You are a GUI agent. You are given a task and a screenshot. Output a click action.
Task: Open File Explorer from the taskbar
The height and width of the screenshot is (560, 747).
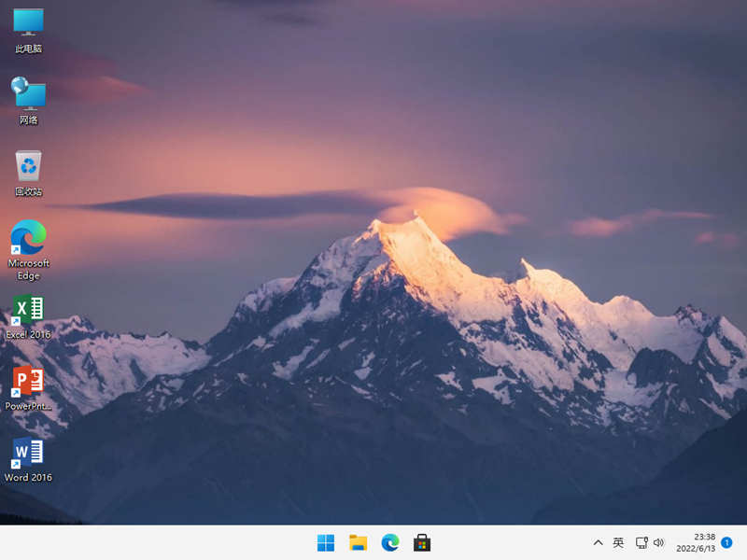tap(358, 542)
